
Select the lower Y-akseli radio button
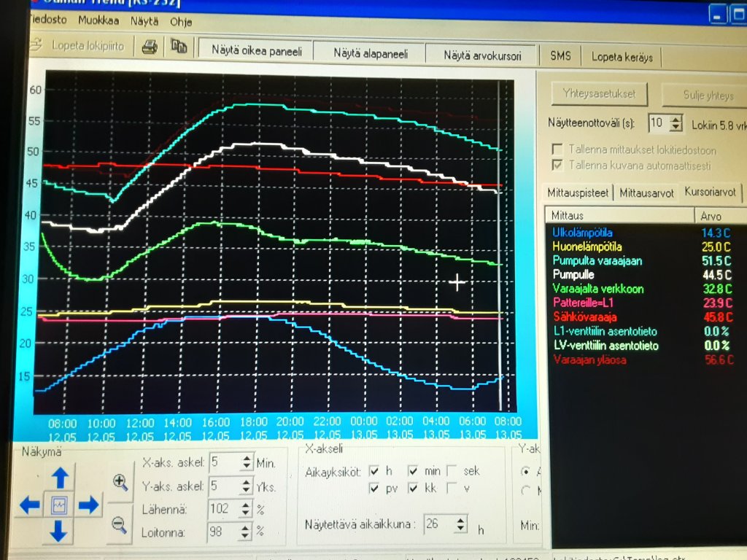coord(525,490)
